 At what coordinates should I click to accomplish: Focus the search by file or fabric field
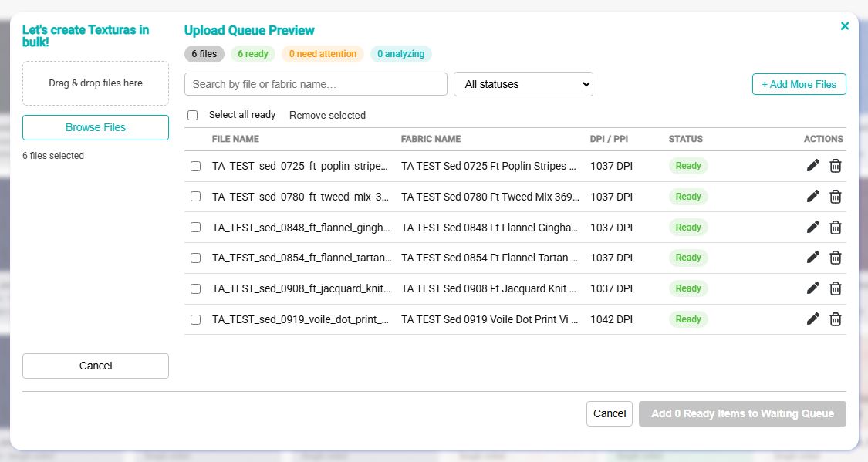click(x=316, y=84)
